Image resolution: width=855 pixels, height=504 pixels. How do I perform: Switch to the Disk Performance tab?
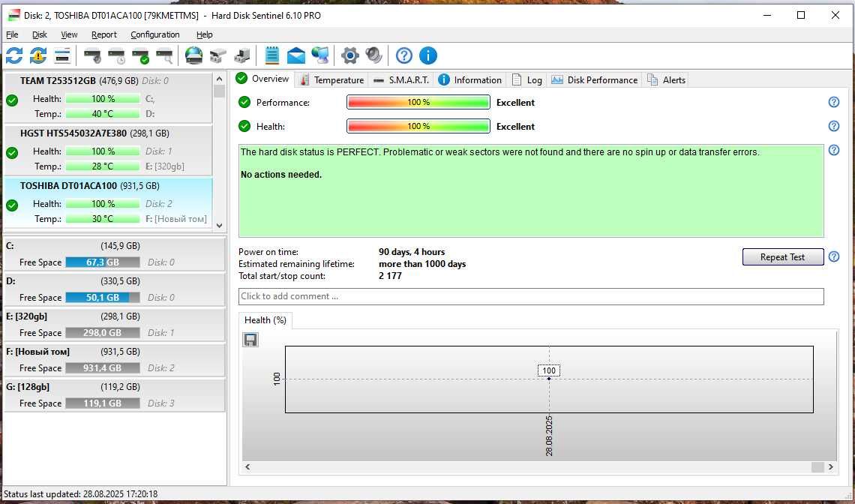(x=594, y=79)
